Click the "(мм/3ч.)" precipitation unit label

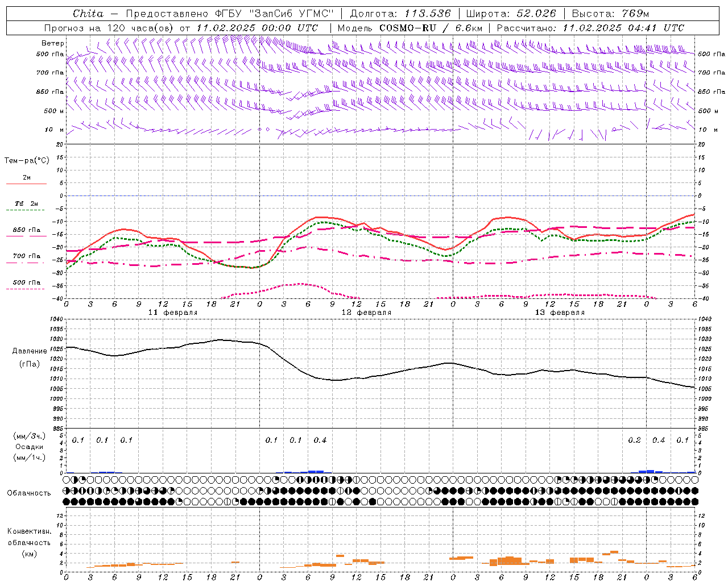click(30, 436)
